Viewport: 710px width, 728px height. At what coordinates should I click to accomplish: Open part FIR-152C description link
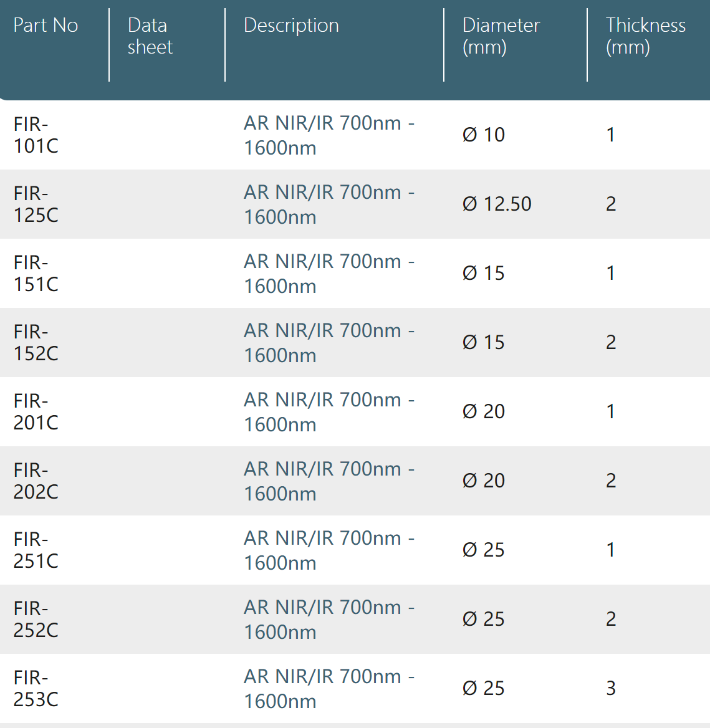point(329,343)
